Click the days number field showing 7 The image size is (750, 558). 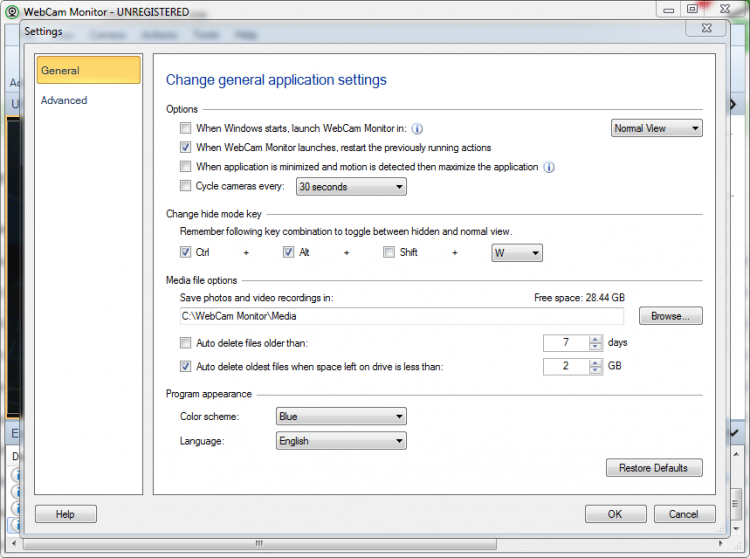[566, 342]
